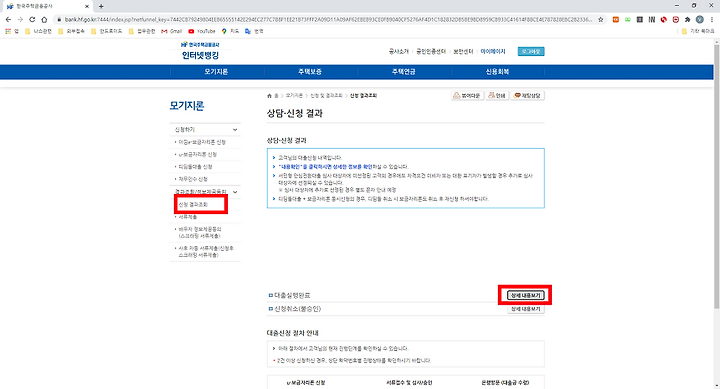
Task: Bookmark this page with the star icon
Action: click(x=601, y=19)
